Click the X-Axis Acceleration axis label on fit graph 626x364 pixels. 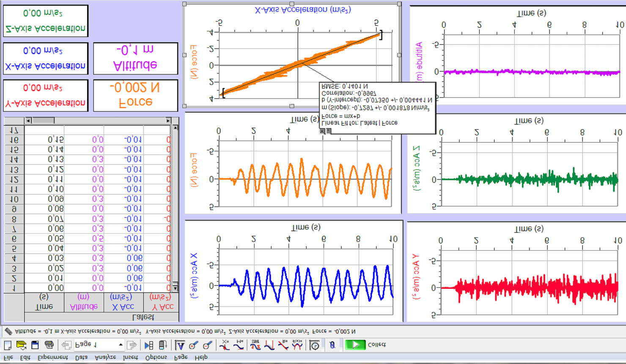[303, 10]
